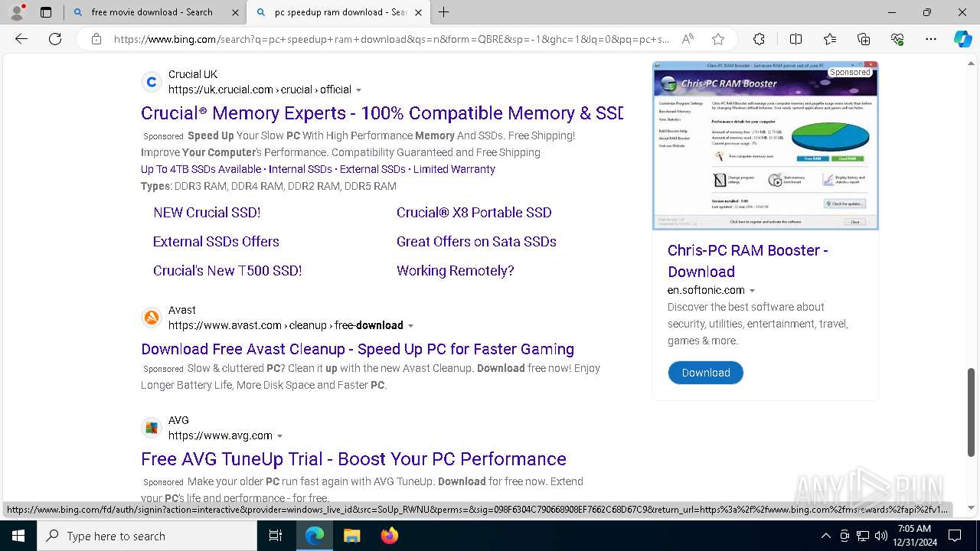
Task: Open Download Free Avast Cleanup result
Action: click(x=358, y=349)
